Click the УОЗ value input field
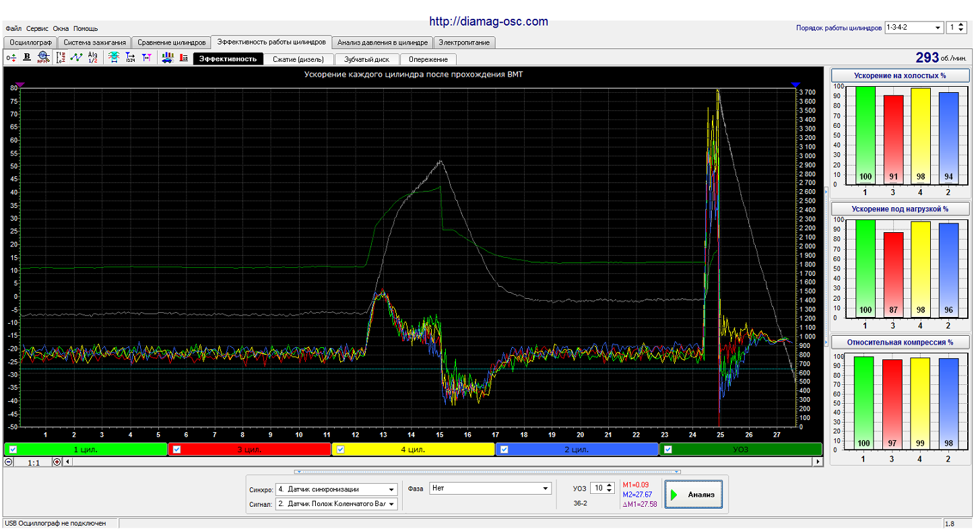The height and width of the screenshot is (531, 980). pyautogui.click(x=597, y=488)
